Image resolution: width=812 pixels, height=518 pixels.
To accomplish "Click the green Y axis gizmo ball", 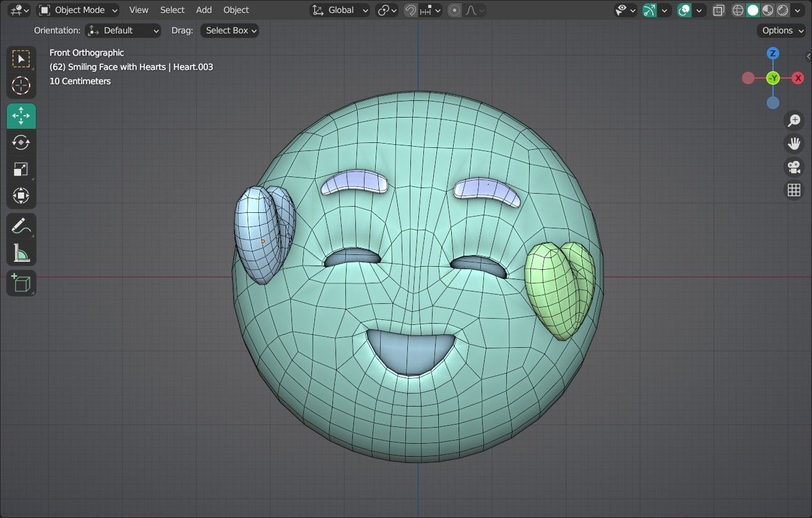I will 773,78.
